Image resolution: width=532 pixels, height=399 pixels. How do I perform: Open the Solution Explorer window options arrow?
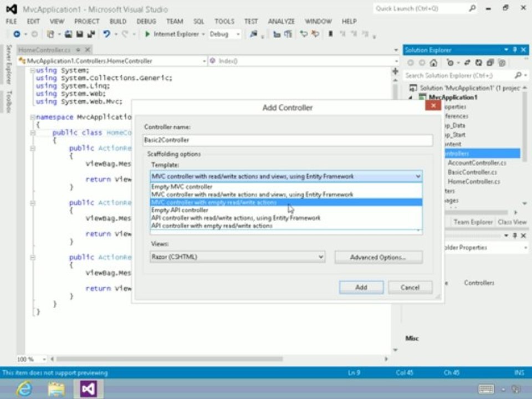[506, 50]
